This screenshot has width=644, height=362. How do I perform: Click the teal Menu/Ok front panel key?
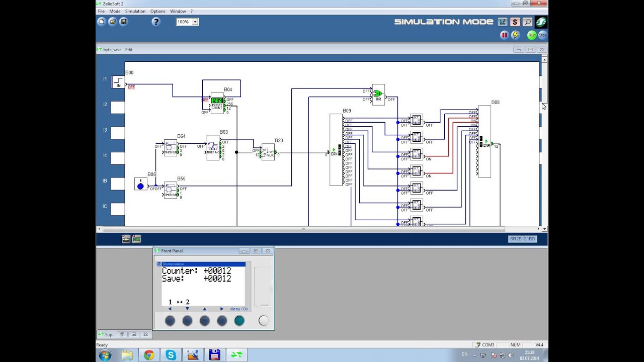(239, 321)
